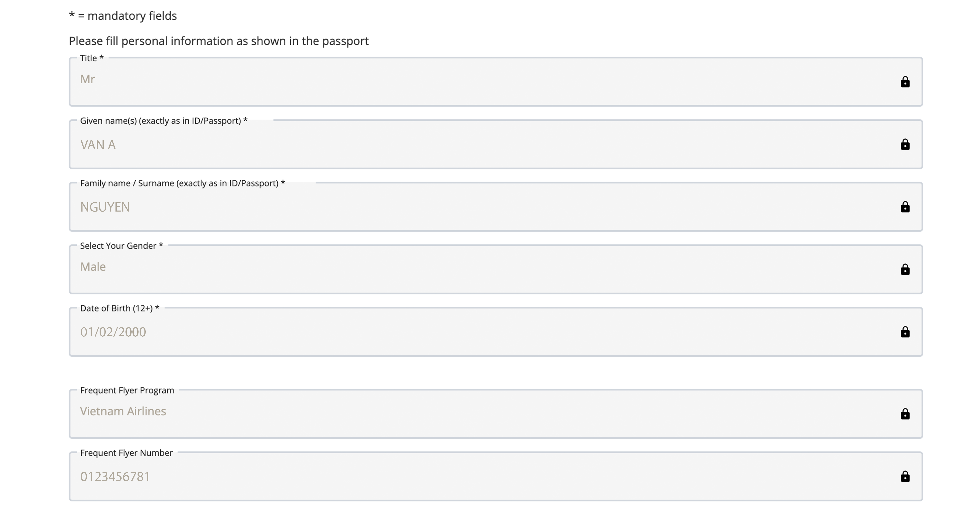Screen dimensions: 980x510
Task: Expand the Vietnam Airlines frequent flyer program dropdown
Action: click(456, 413)
